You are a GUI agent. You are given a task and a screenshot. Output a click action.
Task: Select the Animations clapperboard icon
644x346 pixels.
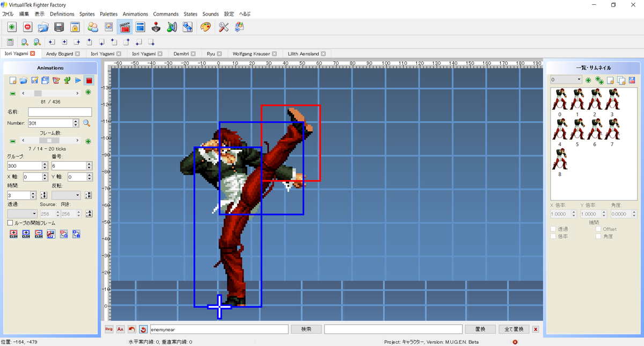coord(125,27)
